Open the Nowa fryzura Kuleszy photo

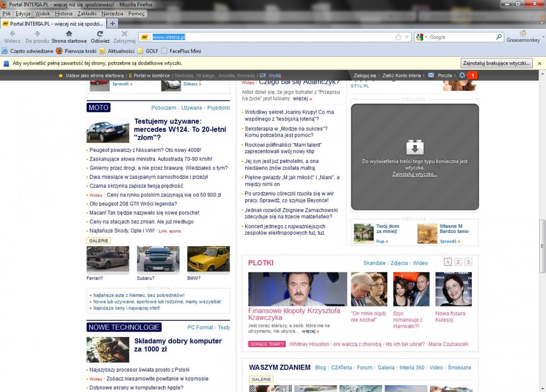tap(454, 289)
